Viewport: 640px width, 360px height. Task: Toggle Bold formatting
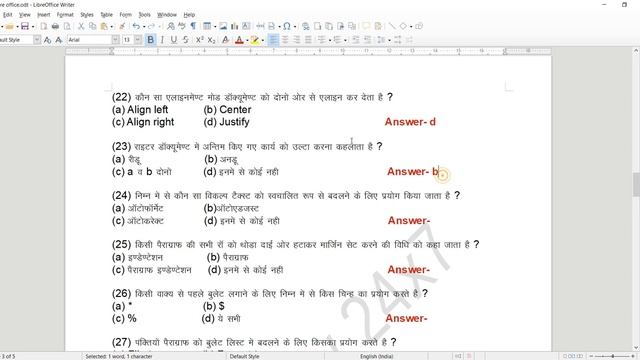tap(151, 40)
